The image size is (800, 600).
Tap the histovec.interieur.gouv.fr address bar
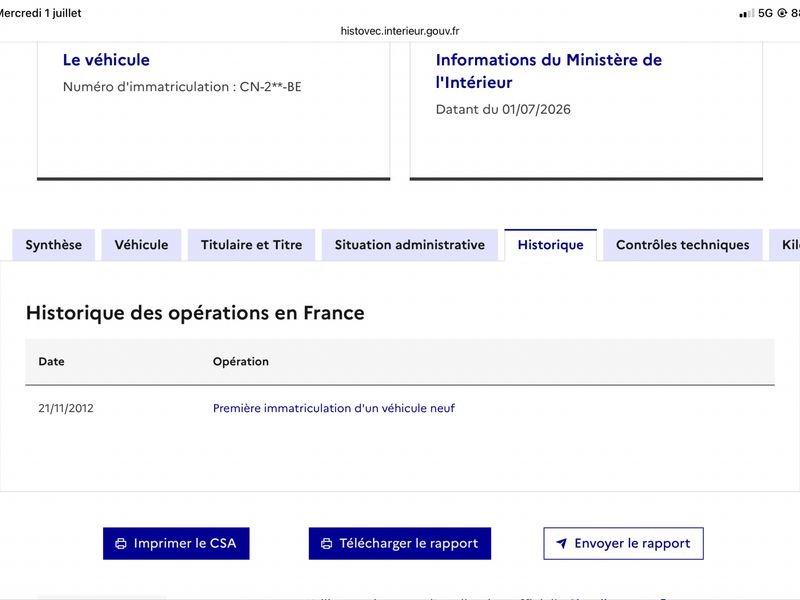[x=400, y=31]
